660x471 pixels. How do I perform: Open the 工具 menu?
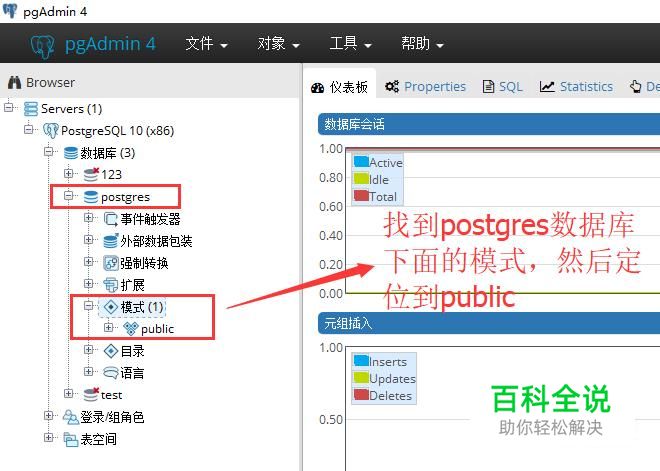click(350, 43)
